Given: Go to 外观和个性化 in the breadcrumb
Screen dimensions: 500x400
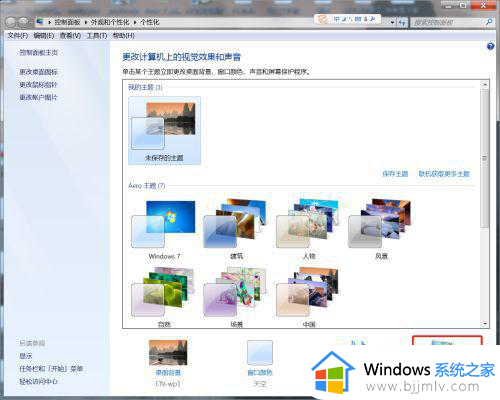Looking at the screenshot, I should point(110,22).
